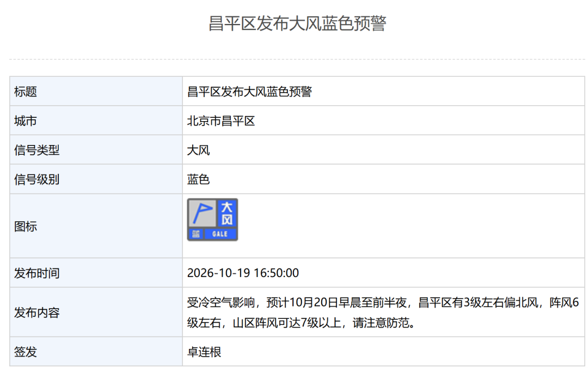Select the warning content paragraph starting 受冷空气影响

383,312
